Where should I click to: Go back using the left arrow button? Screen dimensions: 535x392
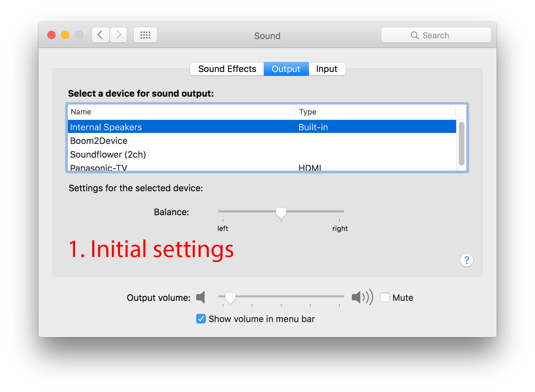pos(100,35)
